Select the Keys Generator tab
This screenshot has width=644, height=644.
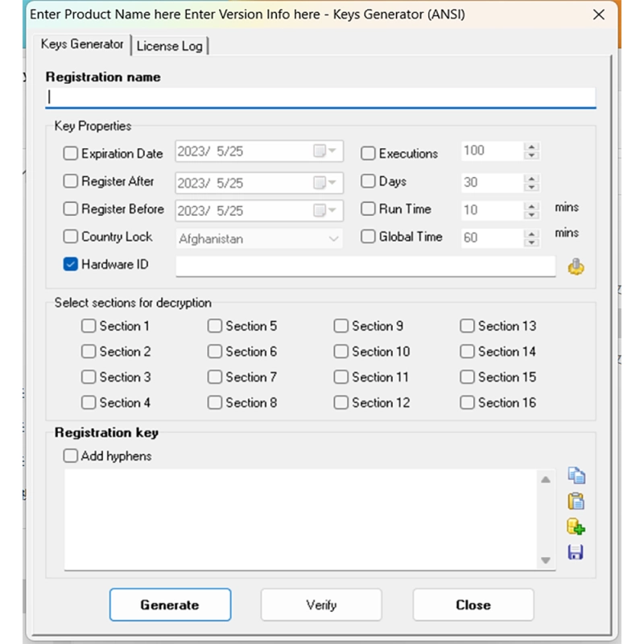(82, 45)
